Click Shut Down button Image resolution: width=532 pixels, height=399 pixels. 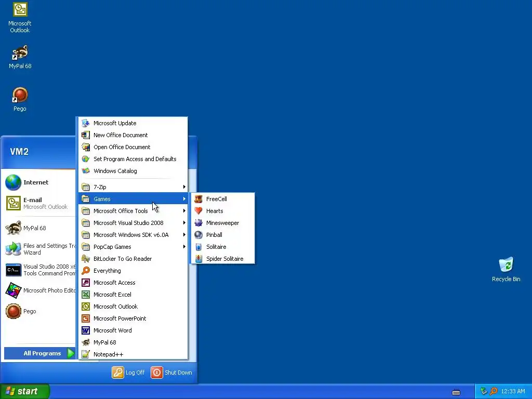tap(171, 372)
